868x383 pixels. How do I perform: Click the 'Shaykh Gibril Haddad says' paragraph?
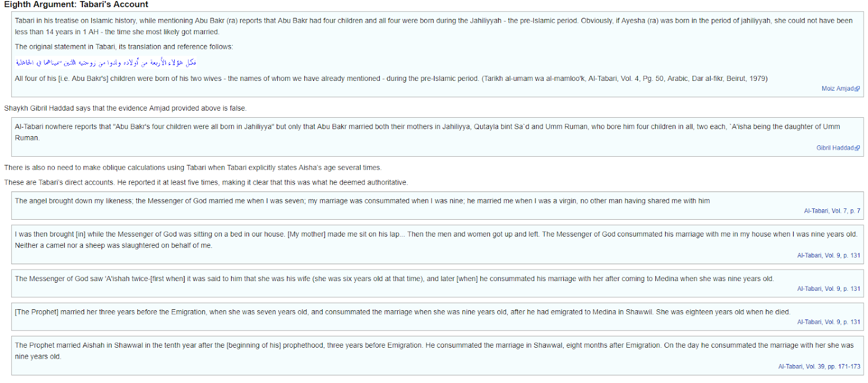pos(125,108)
